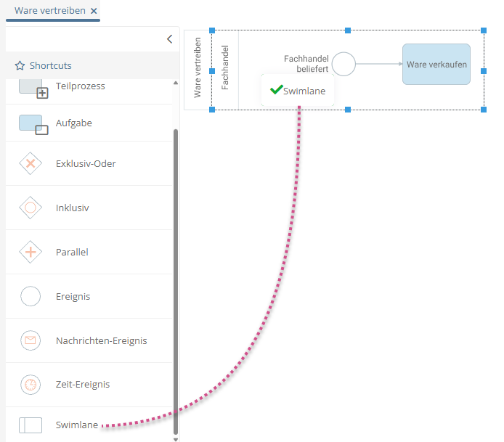The height and width of the screenshot is (442, 504).
Task: Pick the Aufgabe task shape icon
Action: pos(33,124)
